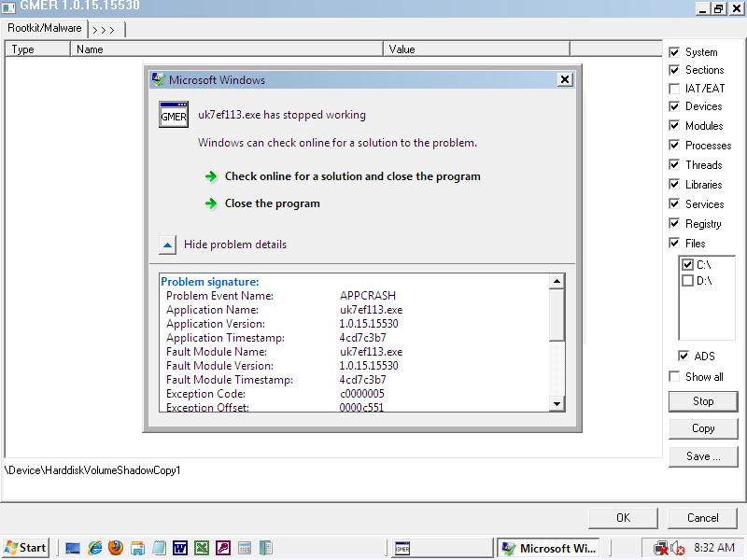Viewport: 747px width, 560px height.
Task: Open the calculator icon in quick launch
Action: [245, 548]
